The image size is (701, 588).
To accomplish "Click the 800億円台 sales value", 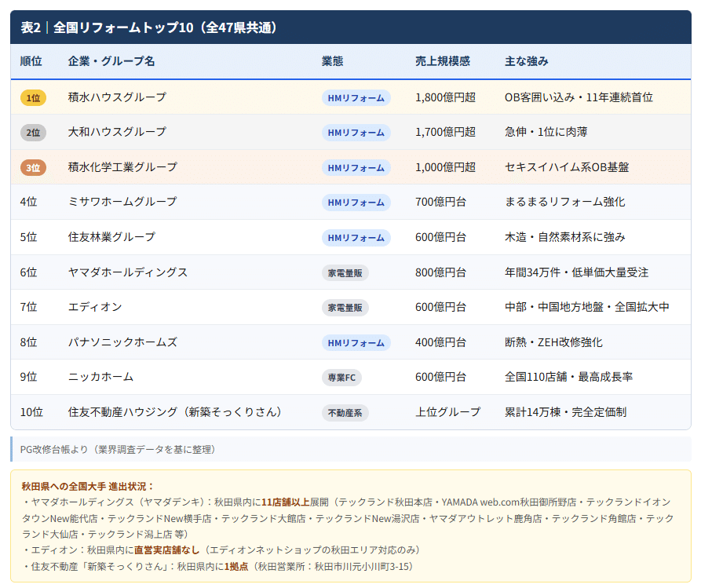I will click(441, 272).
